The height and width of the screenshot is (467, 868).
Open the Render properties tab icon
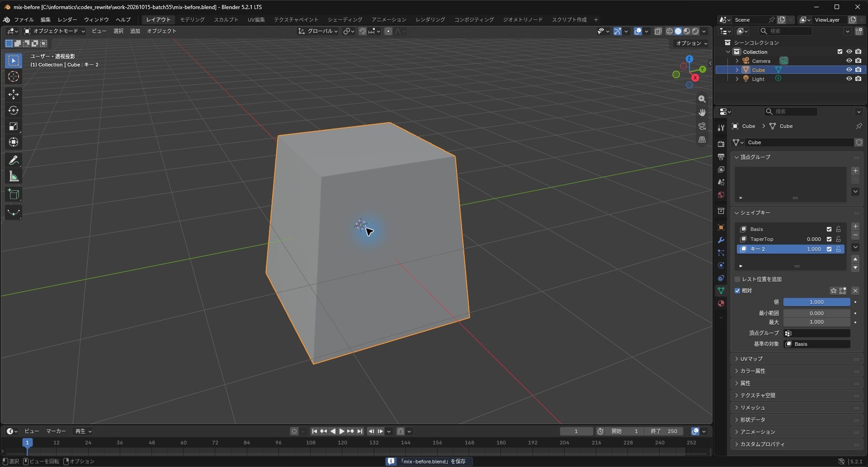721,144
